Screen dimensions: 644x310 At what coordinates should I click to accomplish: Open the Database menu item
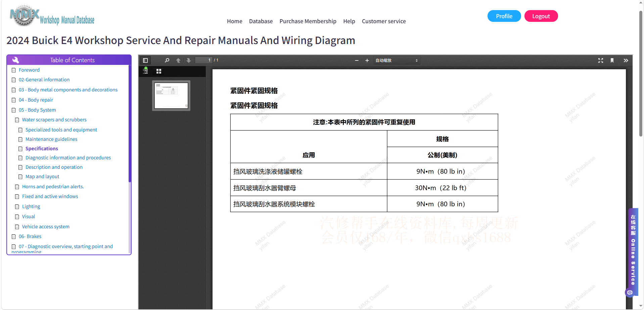[261, 21]
